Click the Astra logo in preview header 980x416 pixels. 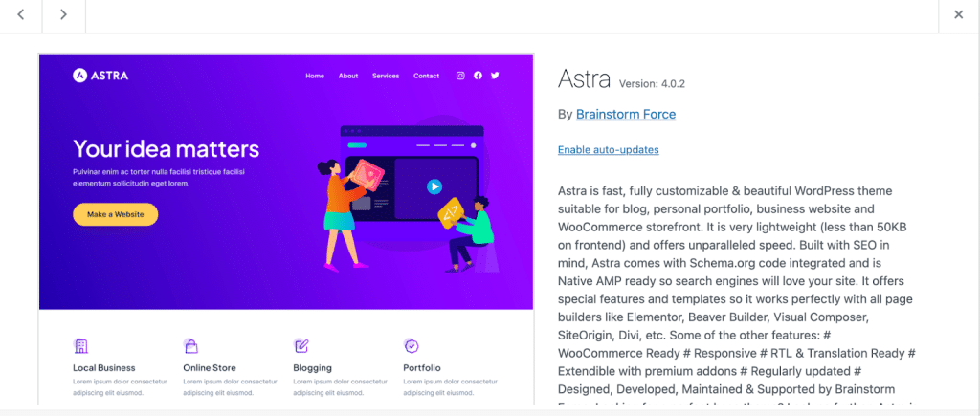(x=100, y=76)
